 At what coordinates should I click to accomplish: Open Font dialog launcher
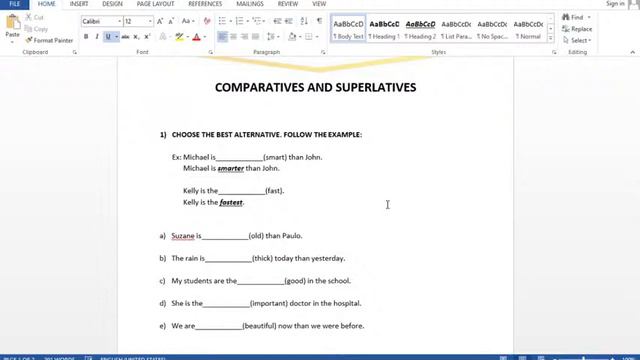click(211, 52)
